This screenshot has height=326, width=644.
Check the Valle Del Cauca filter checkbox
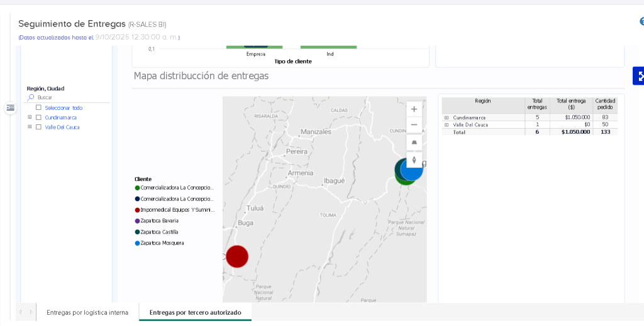click(38, 127)
